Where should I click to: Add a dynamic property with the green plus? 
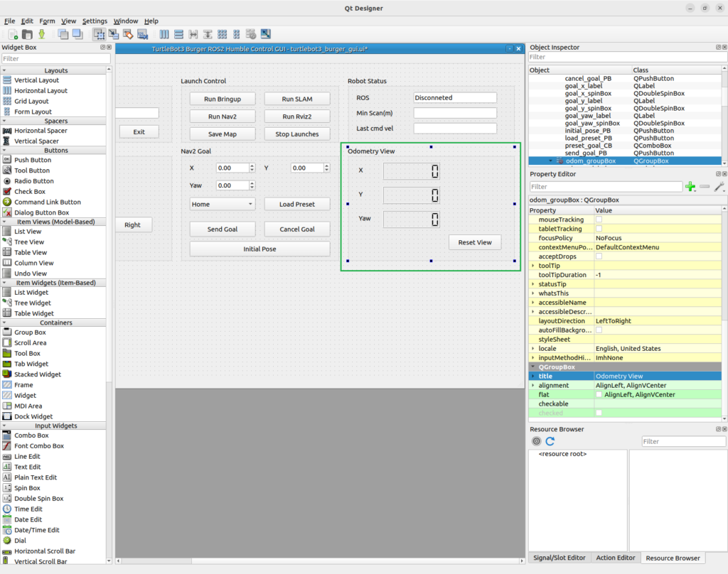[690, 187]
